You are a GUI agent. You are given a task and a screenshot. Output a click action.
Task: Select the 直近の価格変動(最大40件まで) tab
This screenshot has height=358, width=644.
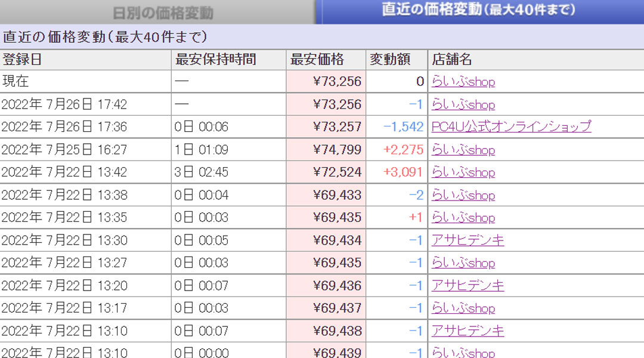coord(479,11)
